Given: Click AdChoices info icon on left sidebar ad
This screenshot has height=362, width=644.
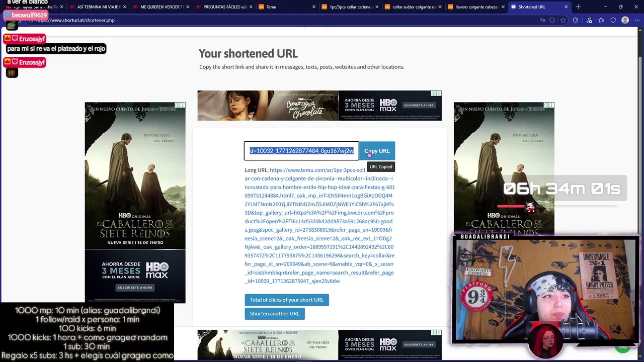Looking at the screenshot, I should [x=177, y=105].
